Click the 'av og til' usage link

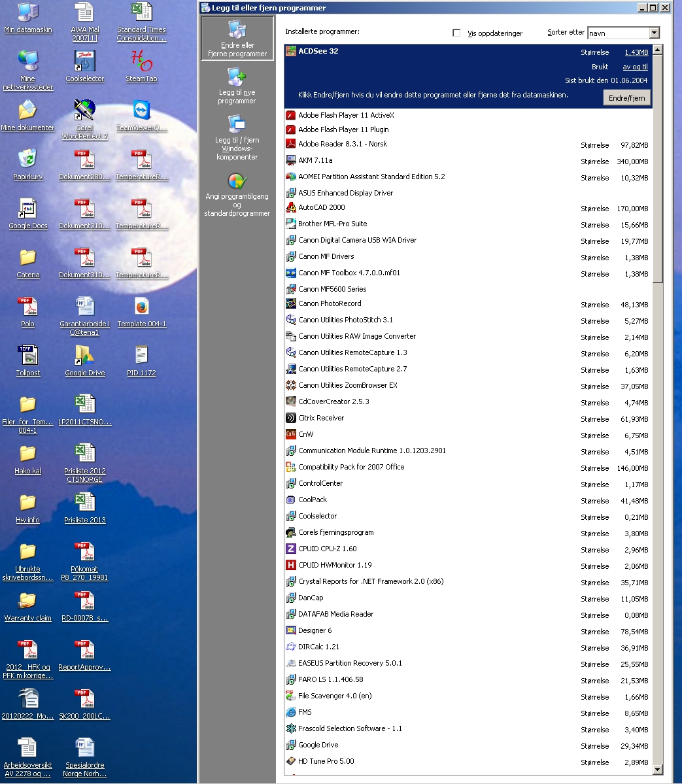[635, 67]
